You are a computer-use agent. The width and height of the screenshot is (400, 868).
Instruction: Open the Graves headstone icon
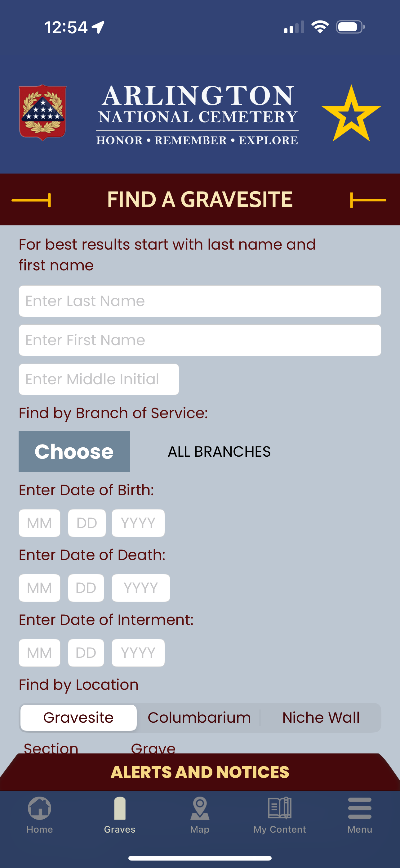point(120,808)
